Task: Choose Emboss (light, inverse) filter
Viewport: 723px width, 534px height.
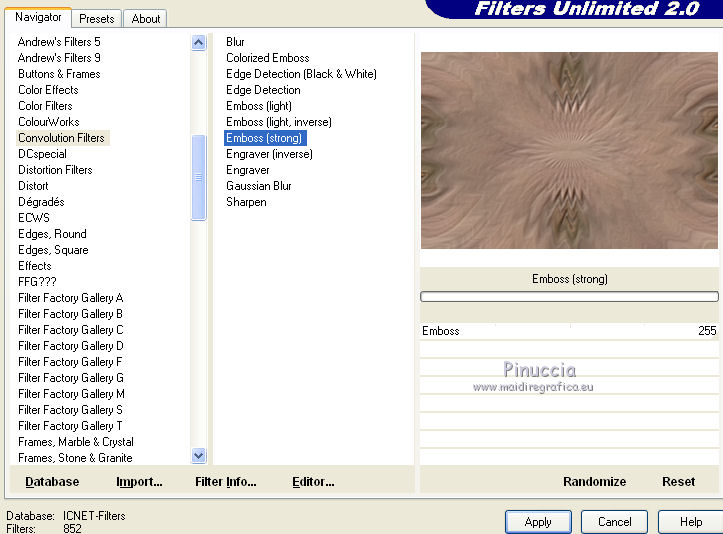Action: pyautogui.click(x=279, y=122)
